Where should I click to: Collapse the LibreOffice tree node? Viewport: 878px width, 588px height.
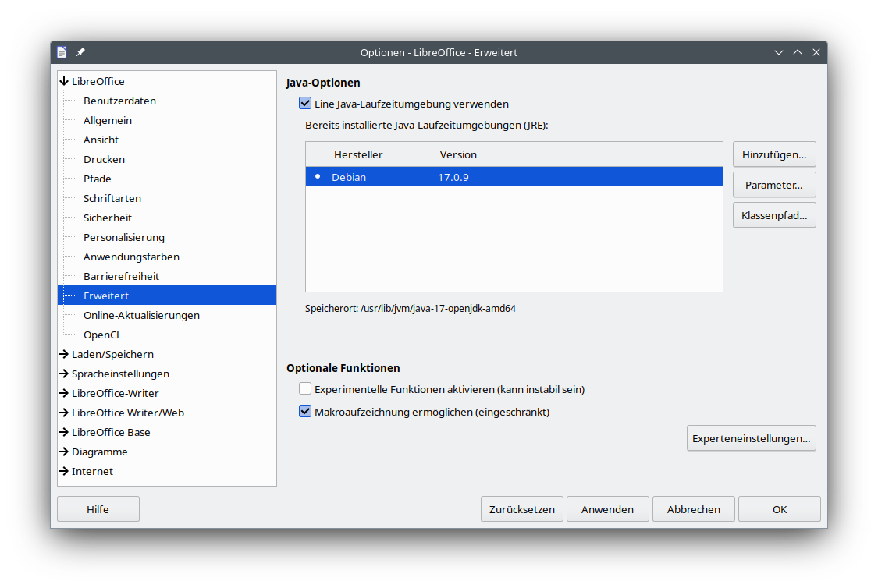click(64, 81)
